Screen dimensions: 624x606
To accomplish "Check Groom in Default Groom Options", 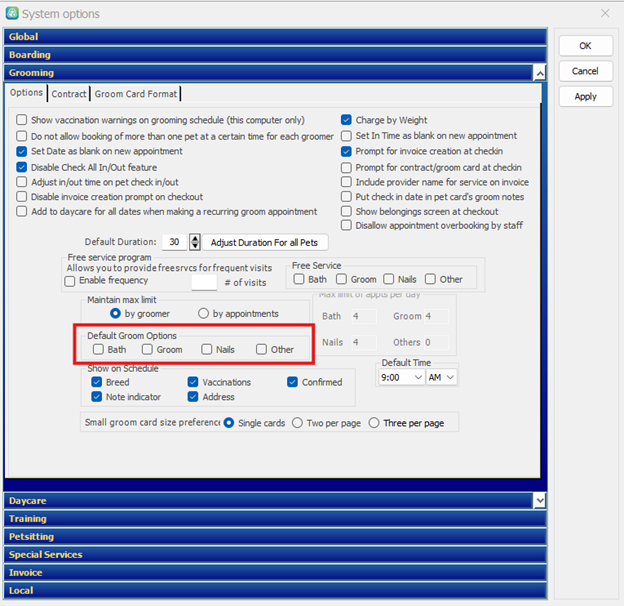I will click(147, 349).
